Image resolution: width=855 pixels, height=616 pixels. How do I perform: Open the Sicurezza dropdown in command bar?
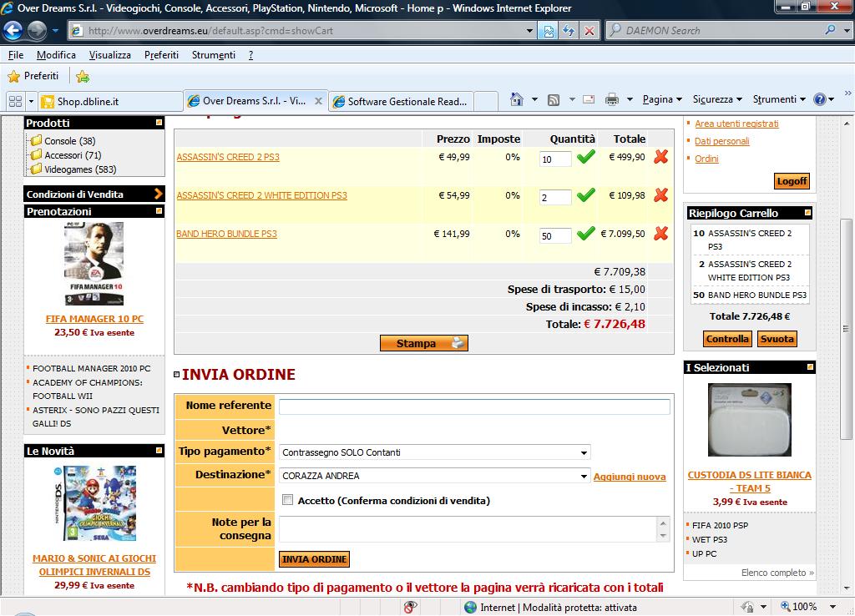(717, 100)
